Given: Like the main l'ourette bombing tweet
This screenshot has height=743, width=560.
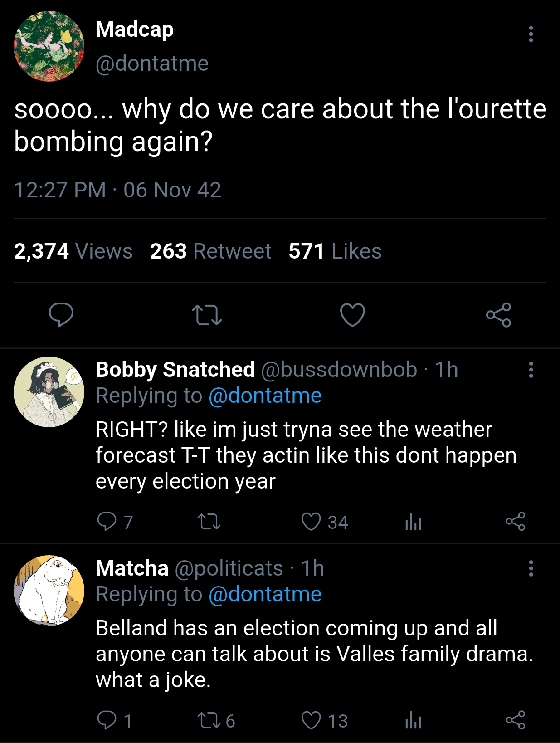Looking at the screenshot, I should pos(352,314).
